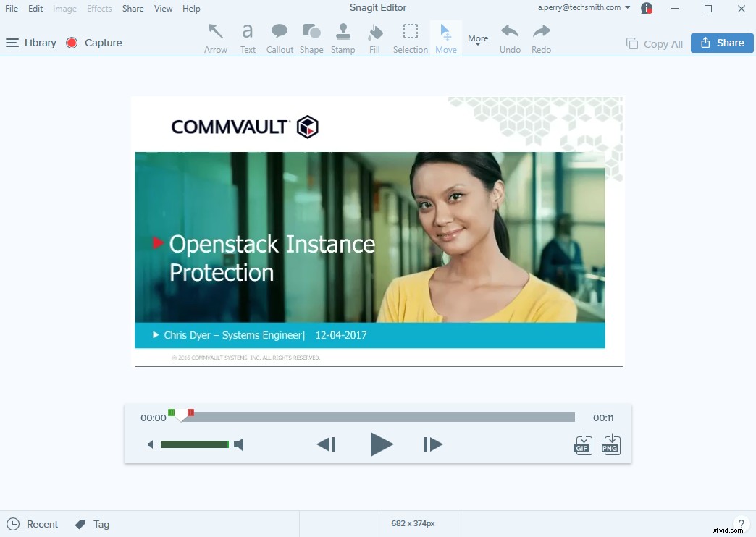
Task: Select the Shape tool
Action: tap(311, 37)
